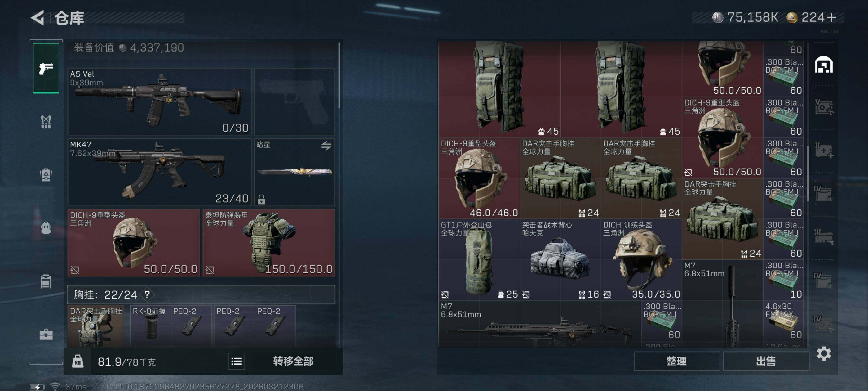This screenshot has width=868, height=391.
Task: Click the chest rig capacity question mark
Action: pyautogui.click(x=147, y=294)
